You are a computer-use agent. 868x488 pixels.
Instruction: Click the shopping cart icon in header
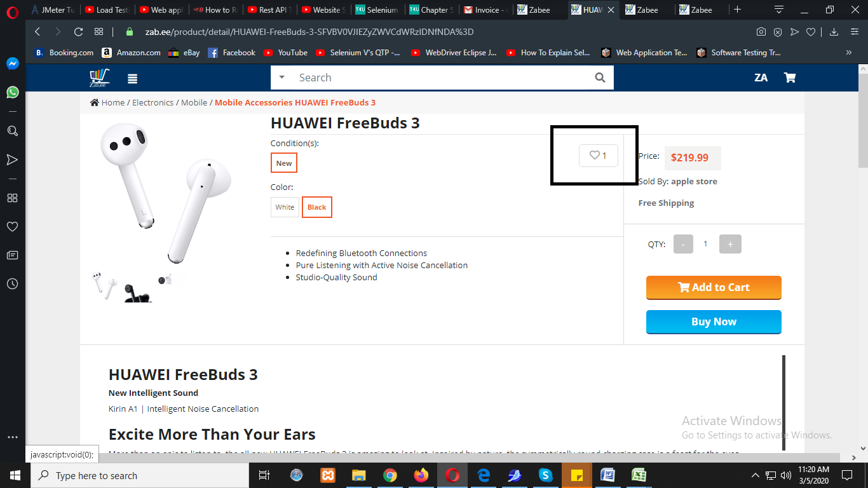790,78
